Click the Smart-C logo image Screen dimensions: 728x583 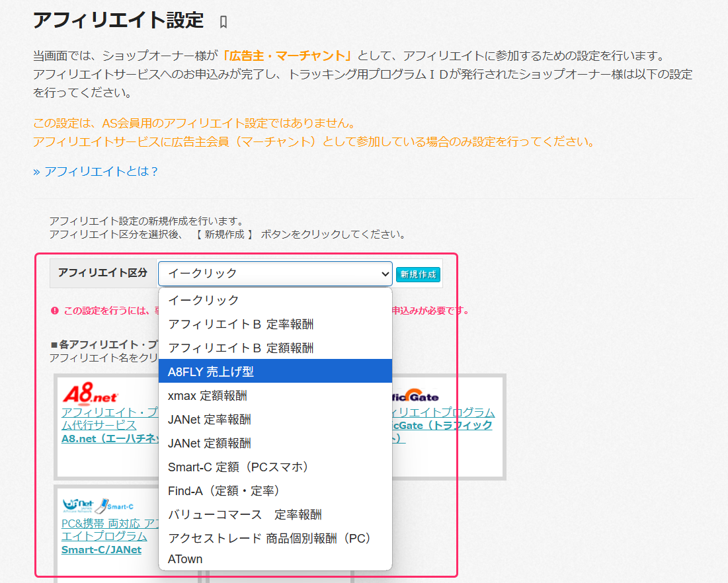(x=98, y=506)
